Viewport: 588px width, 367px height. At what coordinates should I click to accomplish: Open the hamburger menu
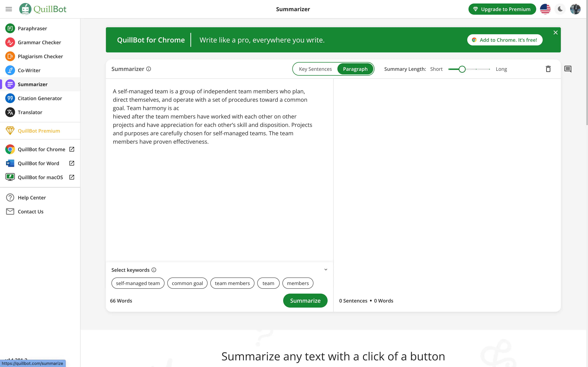pos(9,9)
